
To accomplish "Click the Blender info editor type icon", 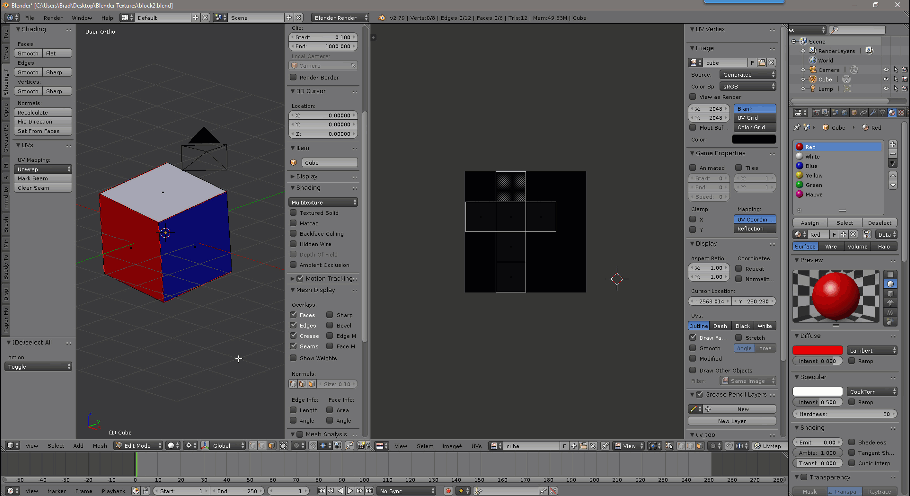I will coord(8,18).
